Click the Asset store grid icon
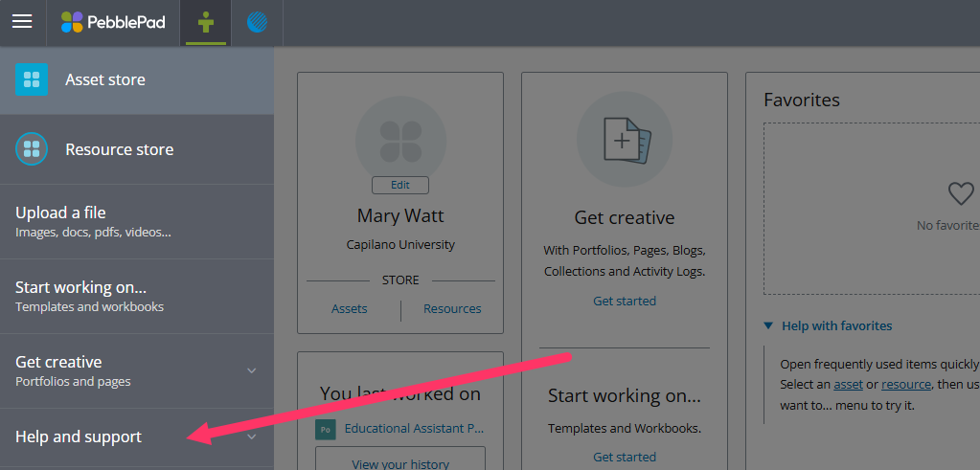Image resolution: width=980 pixels, height=470 pixels. click(x=32, y=79)
